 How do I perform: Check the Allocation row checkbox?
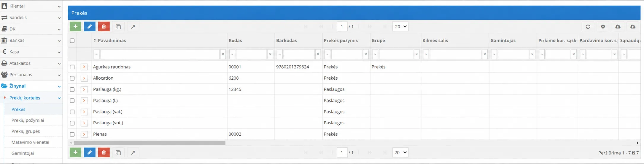coord(72,78)
